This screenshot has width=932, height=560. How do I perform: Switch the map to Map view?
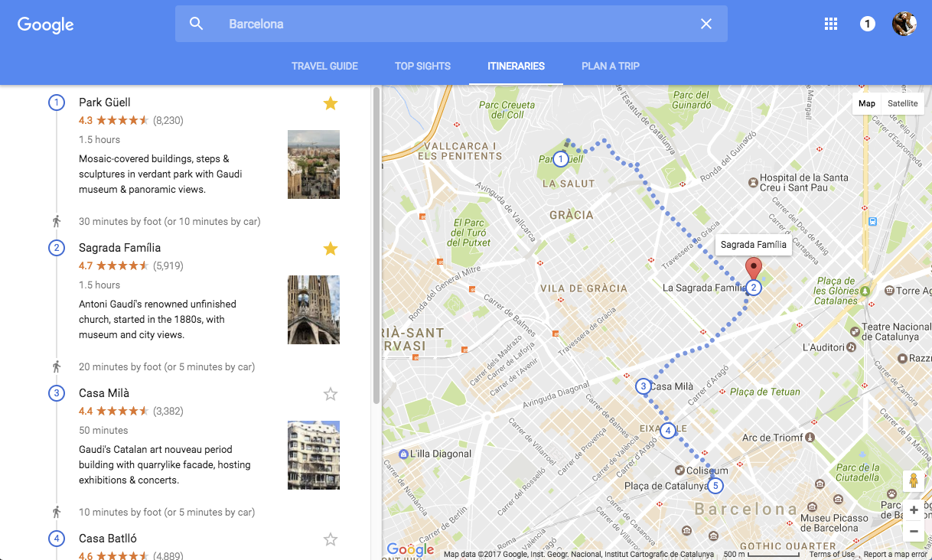click(x=866, y=103)
